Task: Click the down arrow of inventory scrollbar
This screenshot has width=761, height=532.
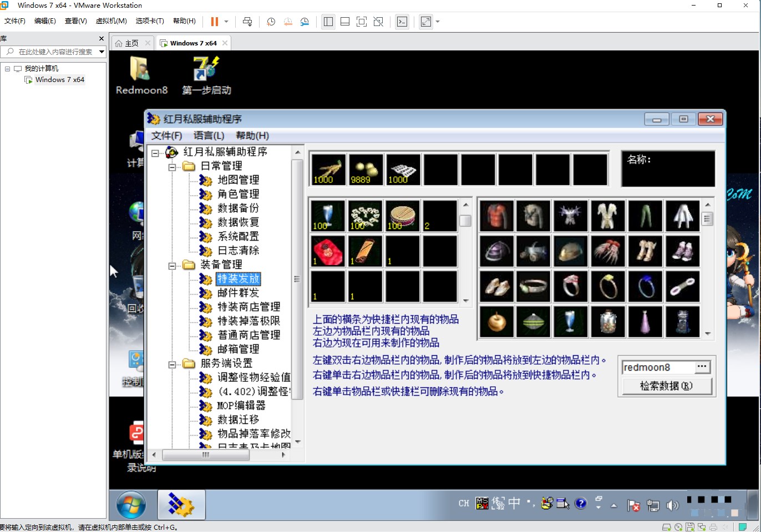Action: [466, 301]
